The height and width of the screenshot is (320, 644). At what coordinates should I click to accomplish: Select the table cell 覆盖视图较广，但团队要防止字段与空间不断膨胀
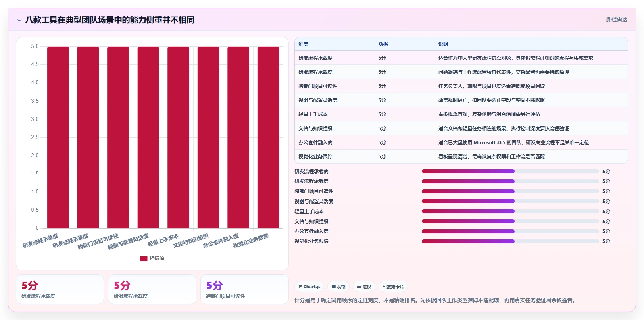click(x=492, y=100)
